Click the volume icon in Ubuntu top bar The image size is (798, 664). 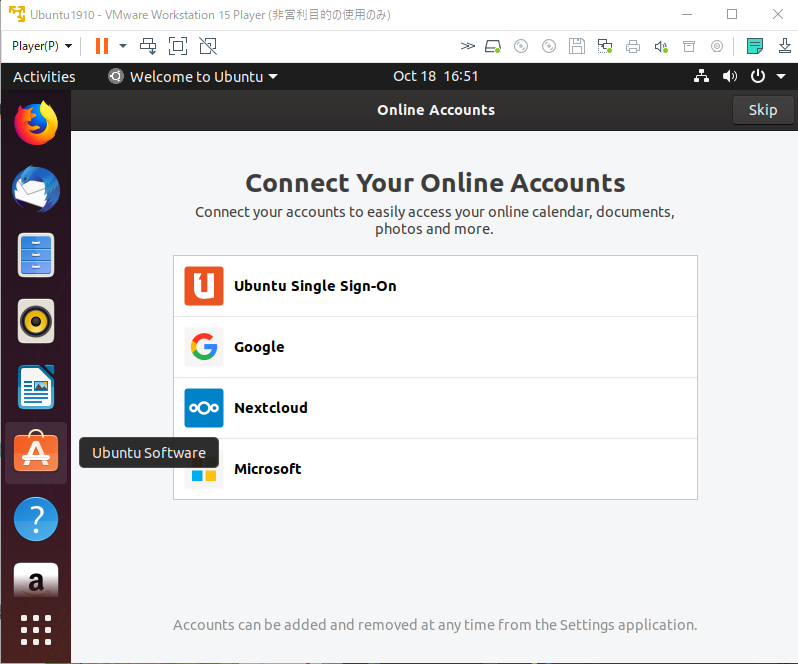click(729, 76)
